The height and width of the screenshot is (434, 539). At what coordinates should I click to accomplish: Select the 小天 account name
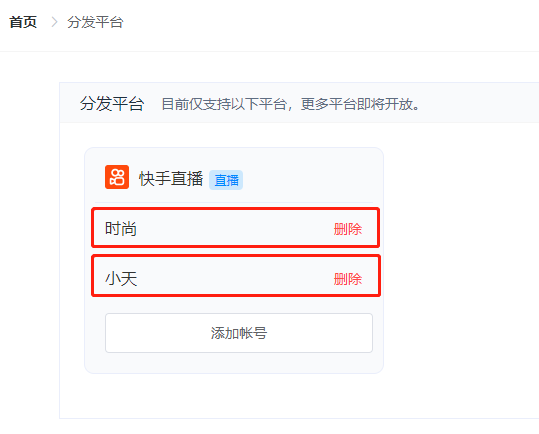point(121,278)
